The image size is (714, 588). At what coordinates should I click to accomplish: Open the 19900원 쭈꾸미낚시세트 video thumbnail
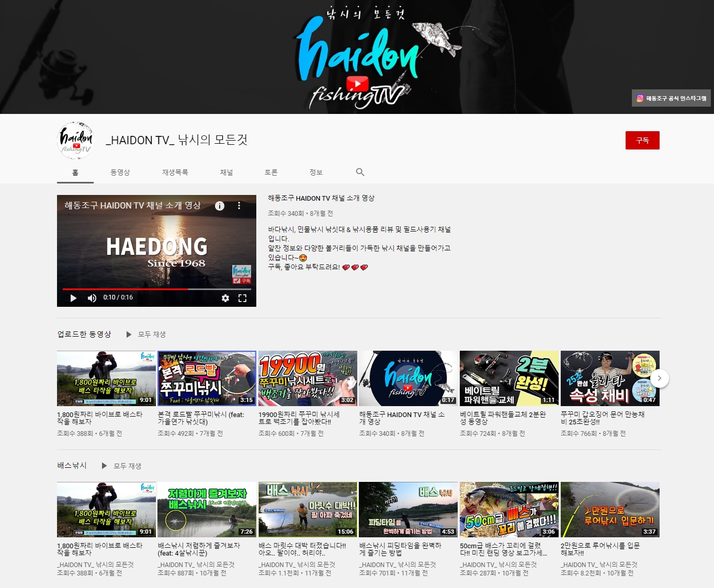pyautogui.click(x=308, y=378)
